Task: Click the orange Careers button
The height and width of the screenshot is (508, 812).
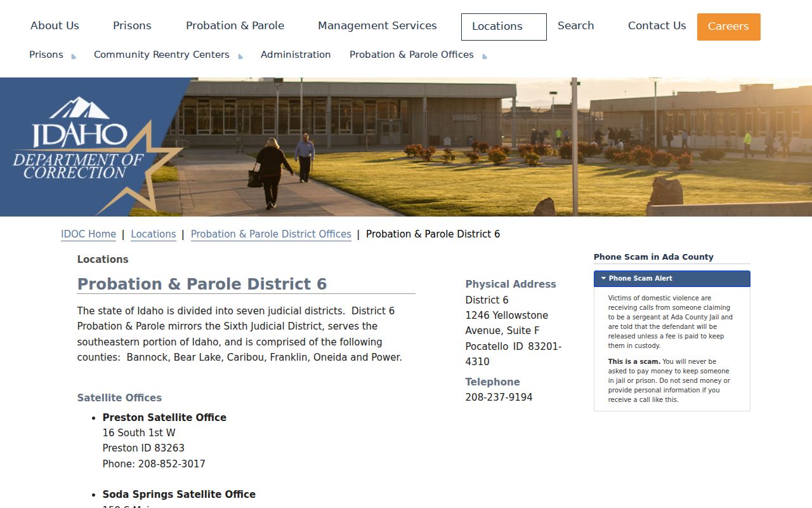Action: point(728,27)
